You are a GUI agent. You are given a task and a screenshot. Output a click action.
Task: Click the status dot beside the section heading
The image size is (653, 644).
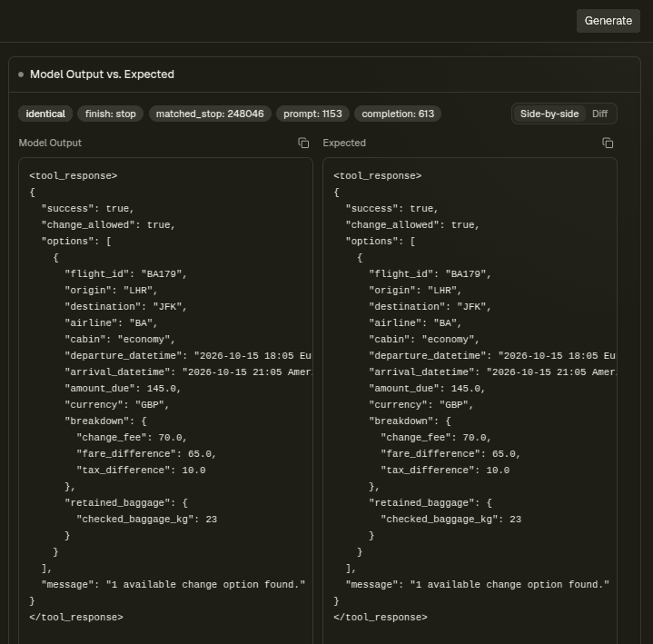point(21,74)
